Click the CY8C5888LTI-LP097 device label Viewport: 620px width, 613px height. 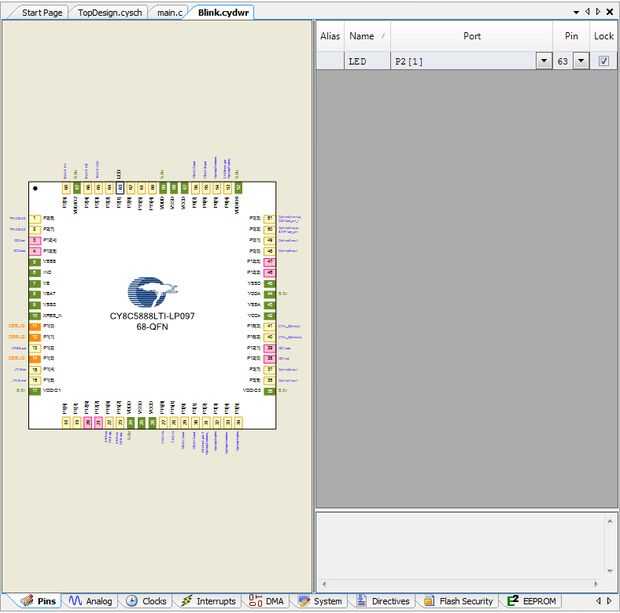coord(152,316)
